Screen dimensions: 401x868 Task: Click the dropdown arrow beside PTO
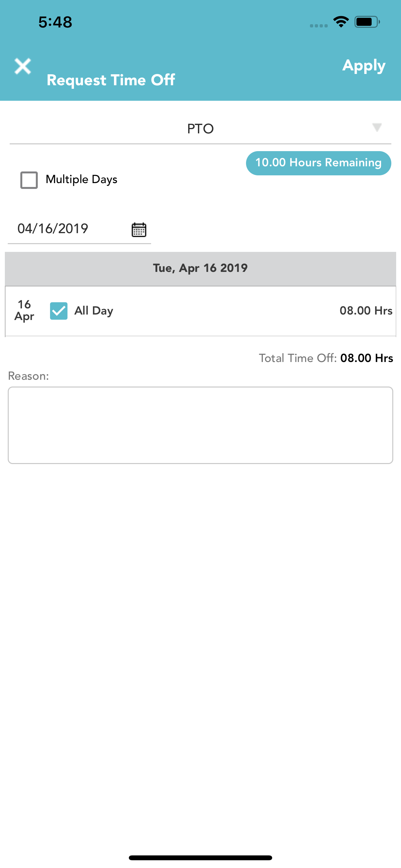pos(377,127)
